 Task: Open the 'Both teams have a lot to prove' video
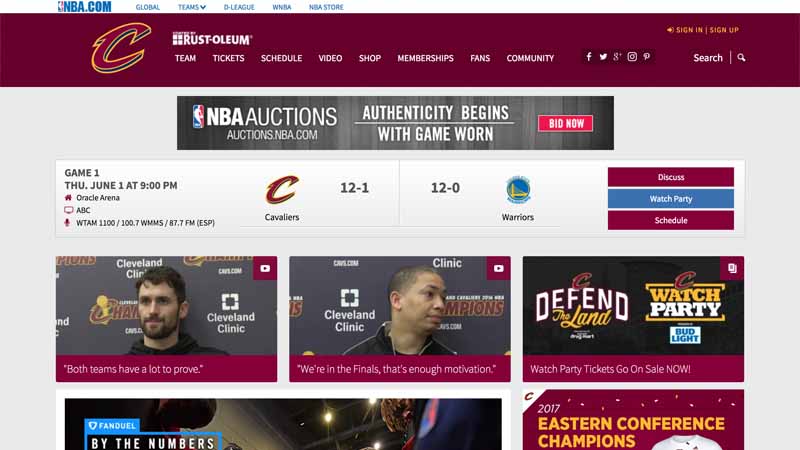(166, 306)
